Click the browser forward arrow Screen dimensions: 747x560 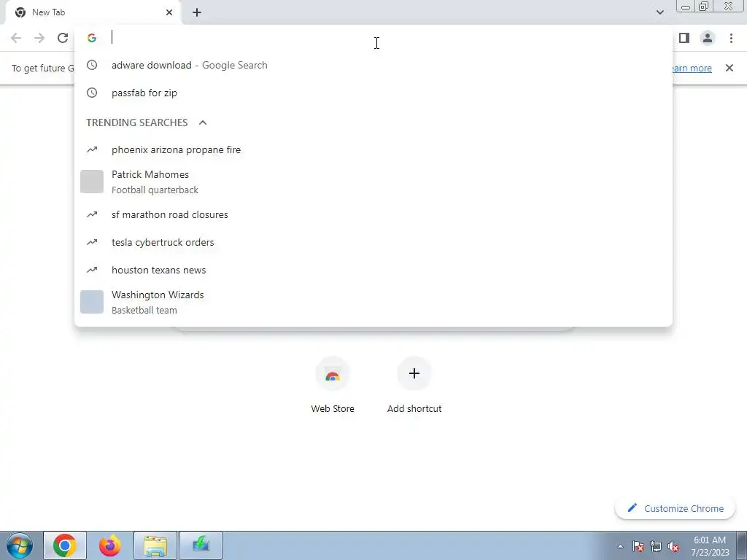click(x=39, y=38)
